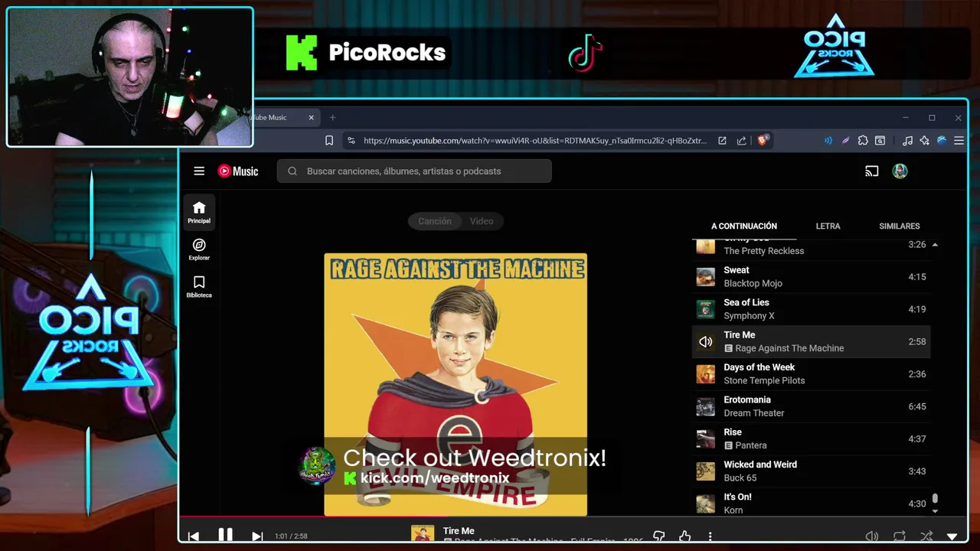Collapse the player page arrow
Viewport: 980px width, 551px height.
click(952, 536)
